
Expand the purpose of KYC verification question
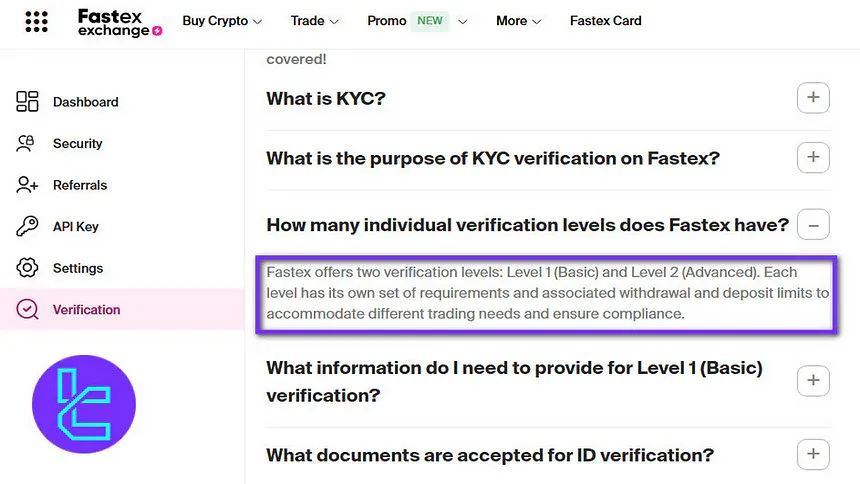point(813,158)
